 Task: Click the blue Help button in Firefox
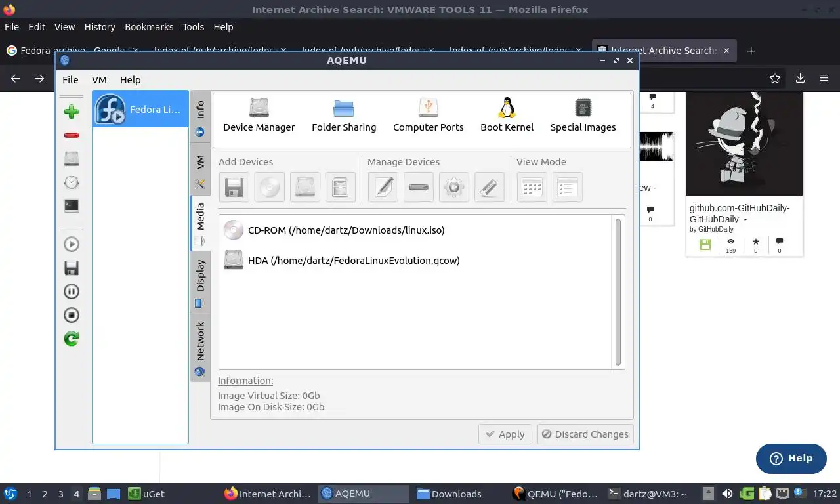(791, 458)
